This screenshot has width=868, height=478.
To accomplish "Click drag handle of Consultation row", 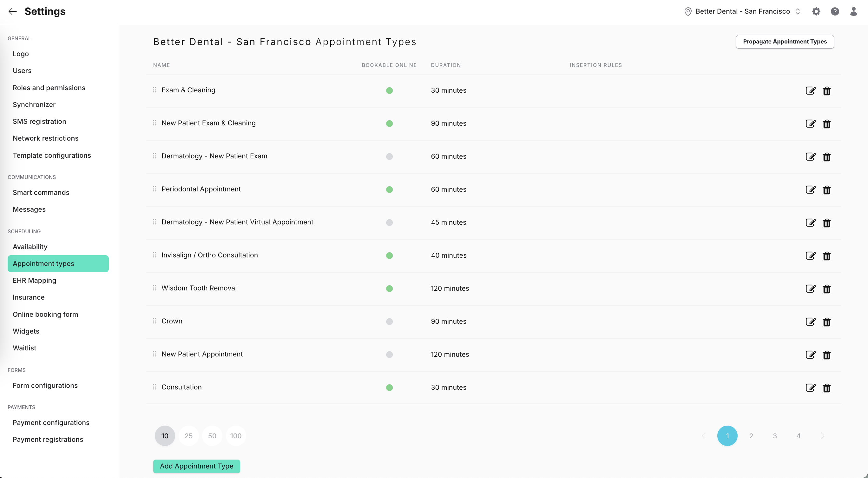I will pyautogui.click(x=154, y=387).
